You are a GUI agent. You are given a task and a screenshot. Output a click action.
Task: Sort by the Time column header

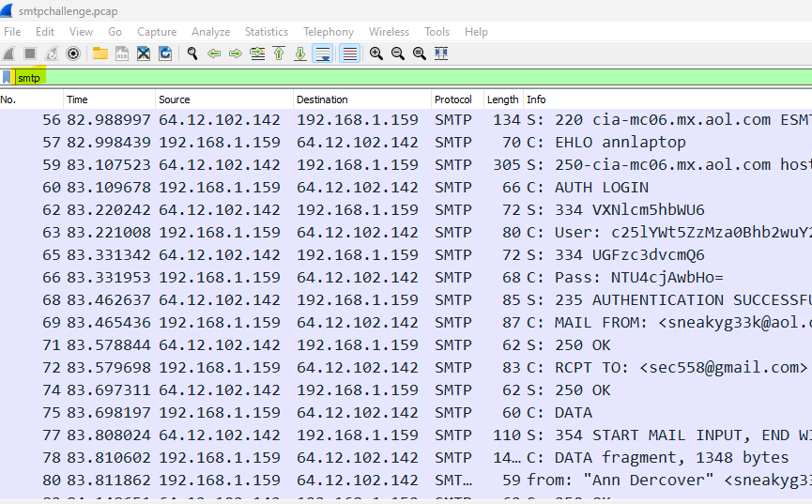point(77,99)
